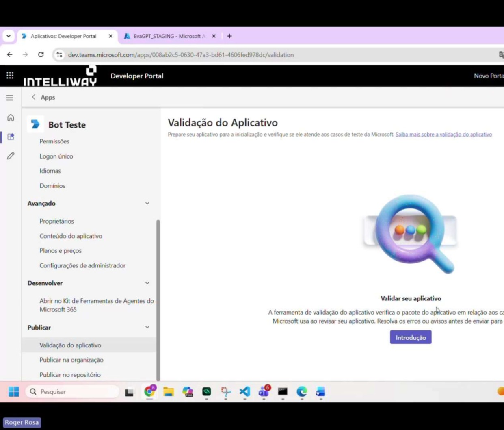Open Abrir no Kit de Ferramentas de Agentes

[x=97, y=305]
